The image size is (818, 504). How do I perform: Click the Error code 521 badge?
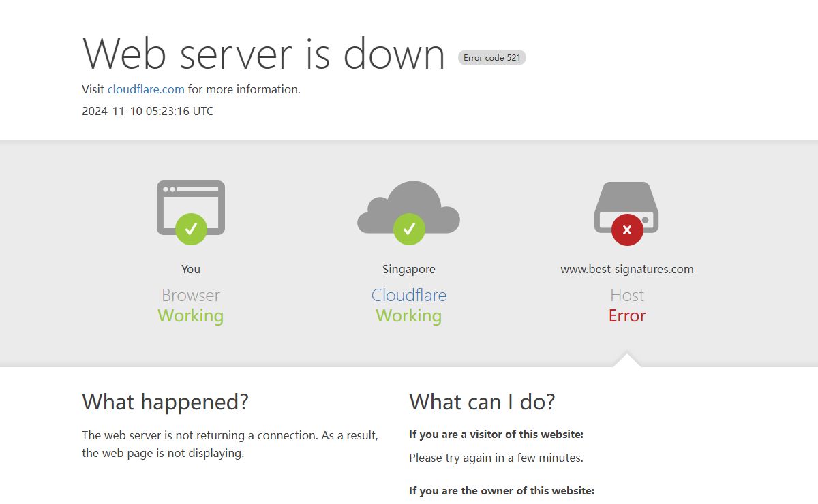491,58
